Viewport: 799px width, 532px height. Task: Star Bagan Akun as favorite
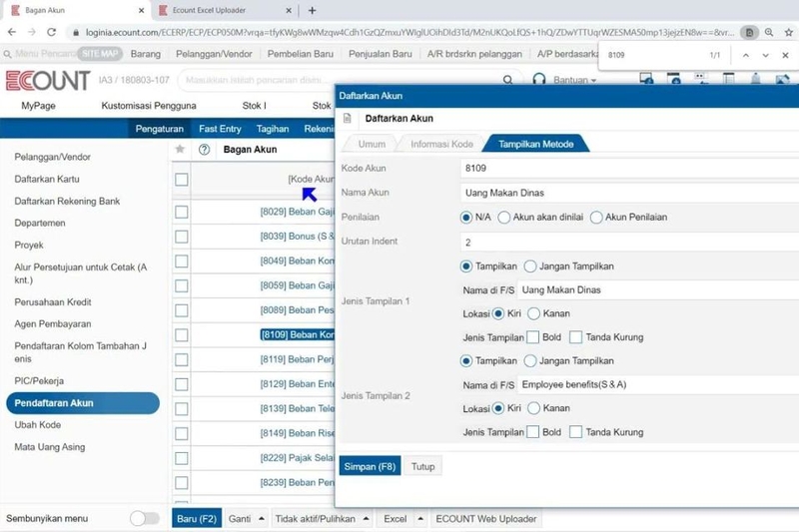[x=180, y=149]
